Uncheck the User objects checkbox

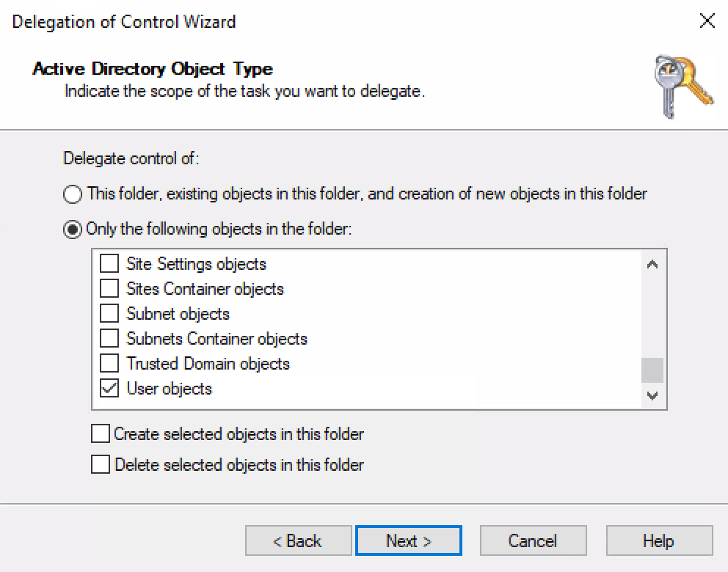click(x=109, y=388)
